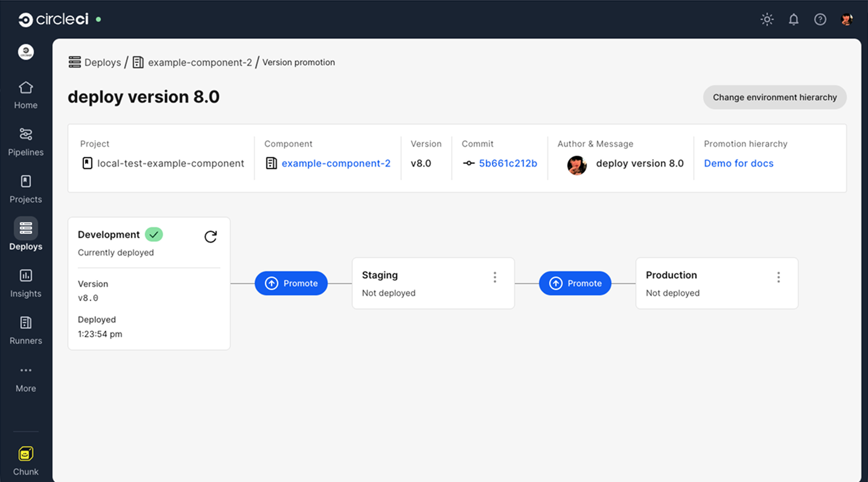Image resolution: width=868 pixels, height=482 pixels.
Task: Open the help menu icon
Action: [x=820, y=19]
